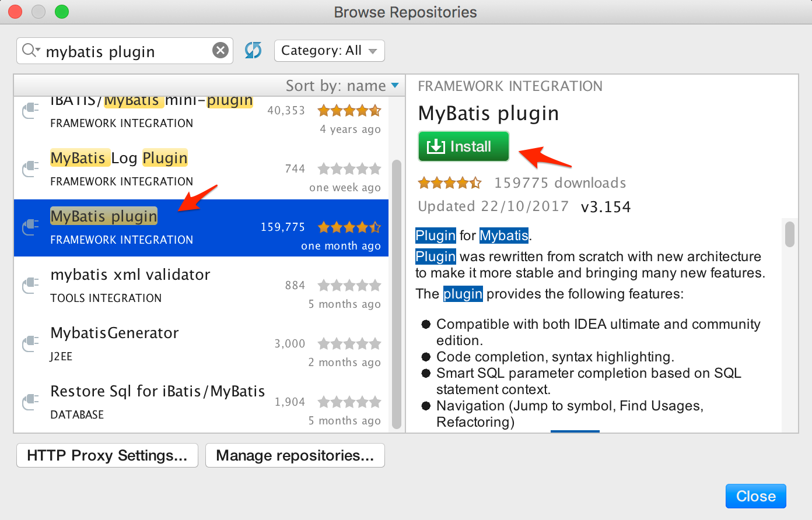Select the mybatis xml validator entry
The image size is (812, 520).
click(x=201, y=286)
